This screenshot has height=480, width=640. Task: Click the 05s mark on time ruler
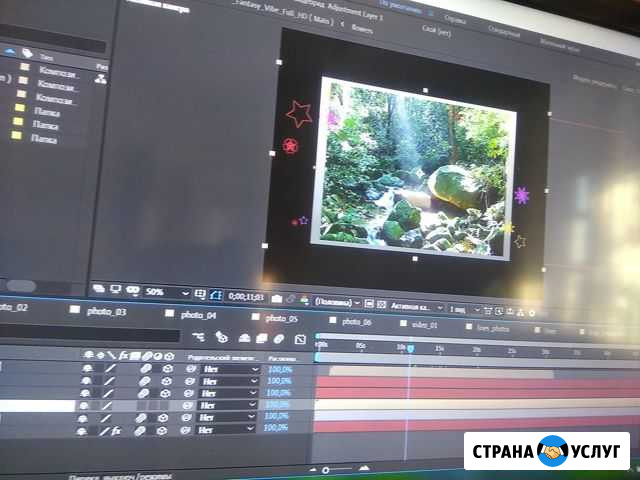(x=361, y=346)
